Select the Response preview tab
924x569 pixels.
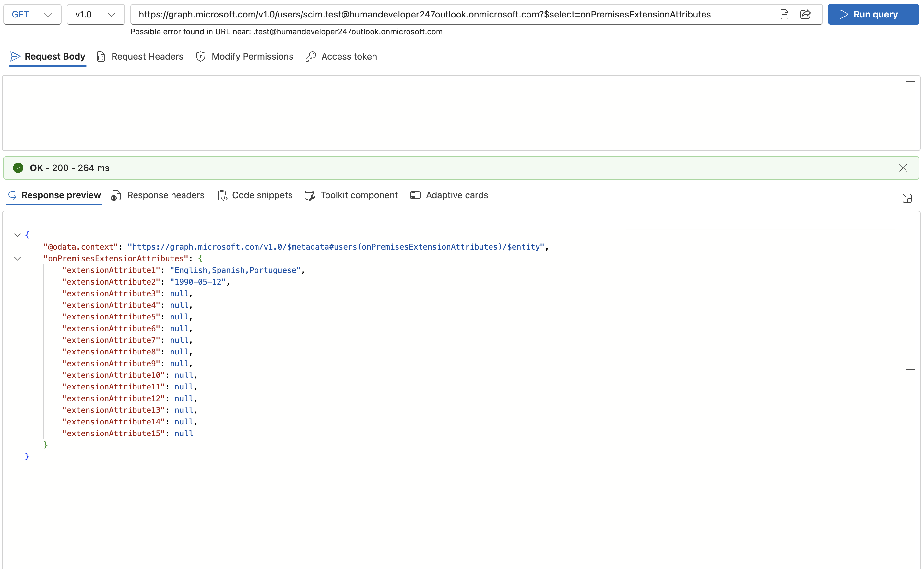point(54,195)
